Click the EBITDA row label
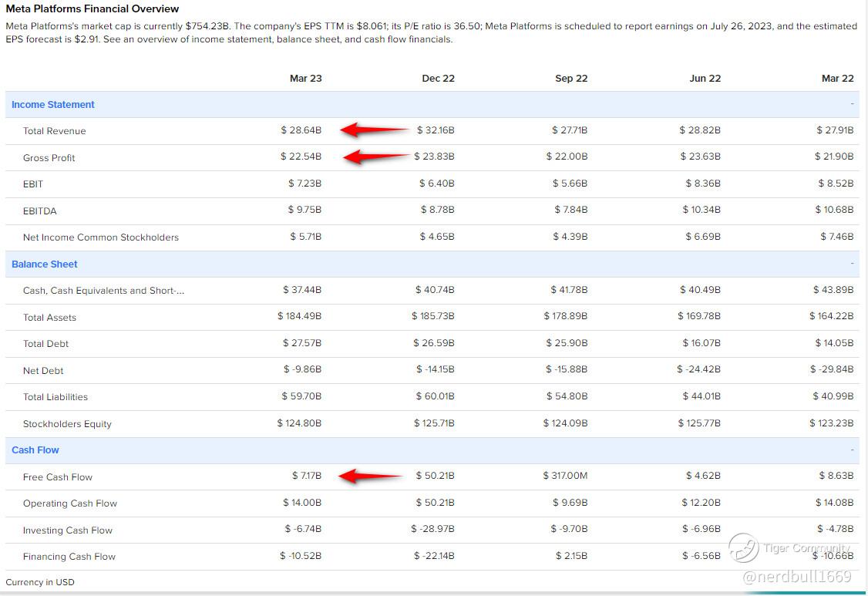This screenshot has height=596, width=868. pos(39,211)
